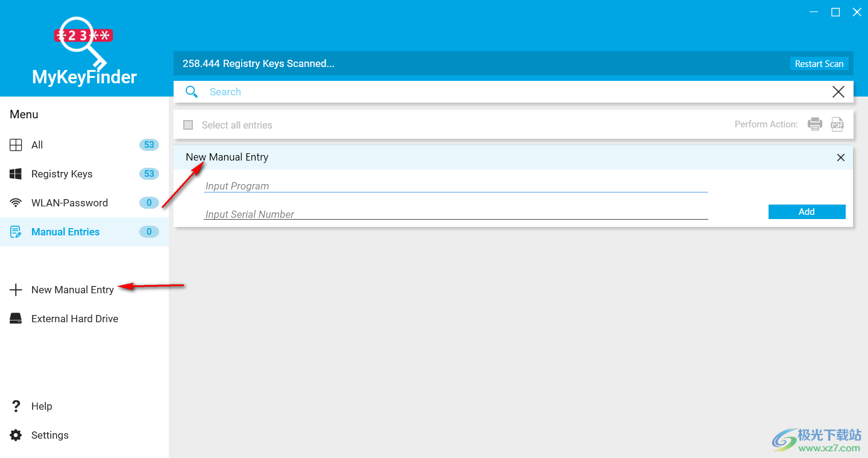Minimize the MyKeyFinder window
This screenshot has height=458, width=868.
point(814,12)
